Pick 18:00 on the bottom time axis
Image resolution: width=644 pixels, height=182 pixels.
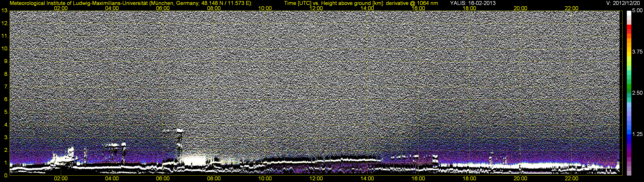(x=469, y=179)
